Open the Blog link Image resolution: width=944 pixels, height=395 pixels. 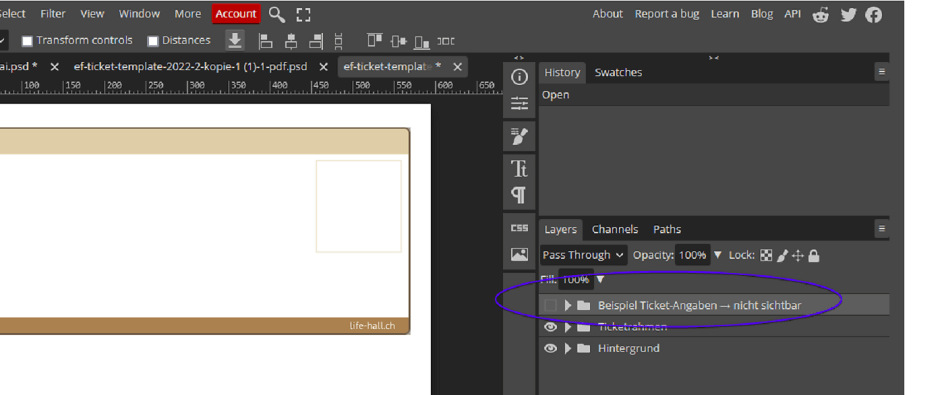coord(762,14)
